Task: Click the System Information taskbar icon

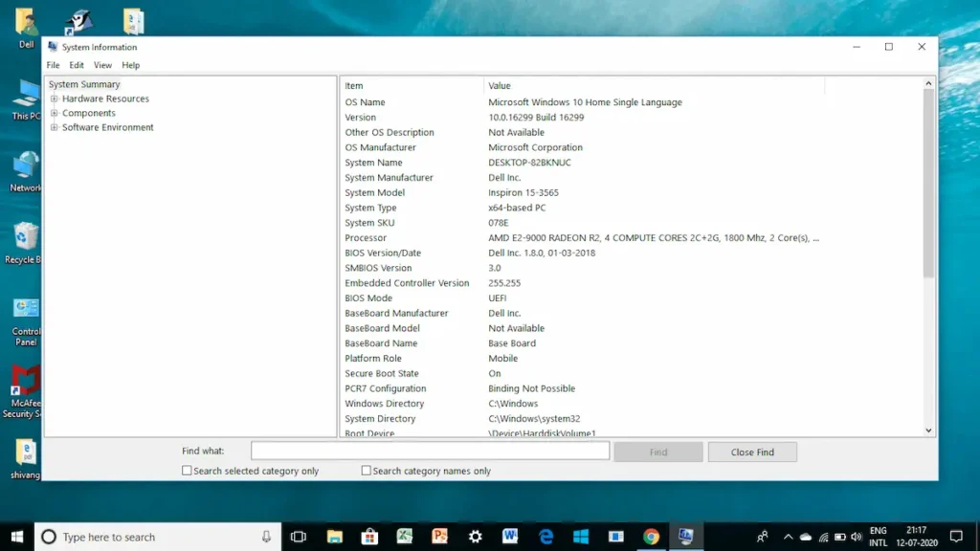Action: click(x=686, y=537)
